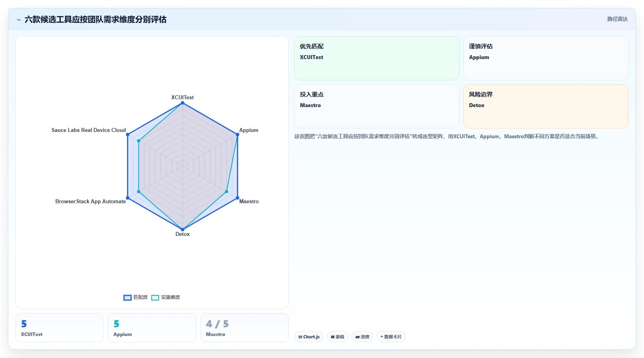Select the blue data point at the Appium vertex
This screenshot has width=644, height=358.
pyautogui.click(x=237, y=134)
